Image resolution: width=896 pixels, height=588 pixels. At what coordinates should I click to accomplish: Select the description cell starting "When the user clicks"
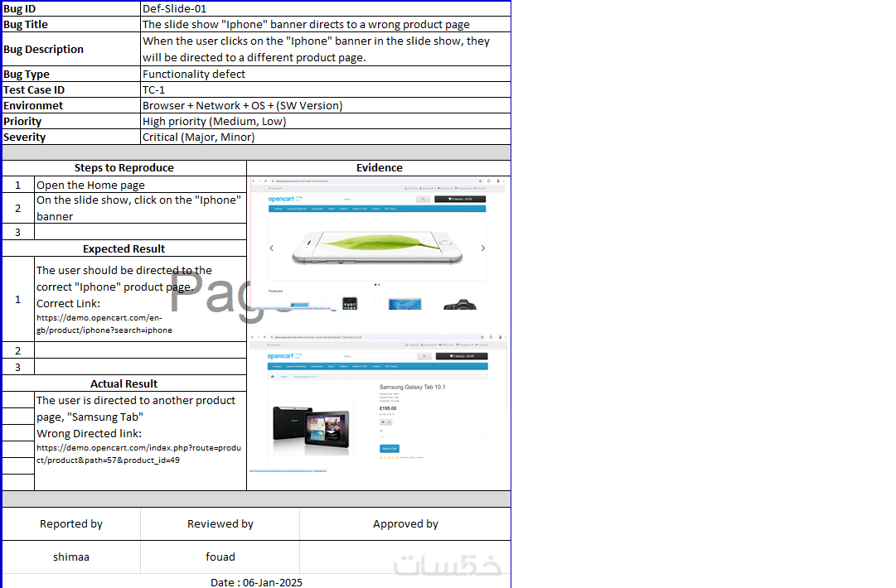coord(326,49)
